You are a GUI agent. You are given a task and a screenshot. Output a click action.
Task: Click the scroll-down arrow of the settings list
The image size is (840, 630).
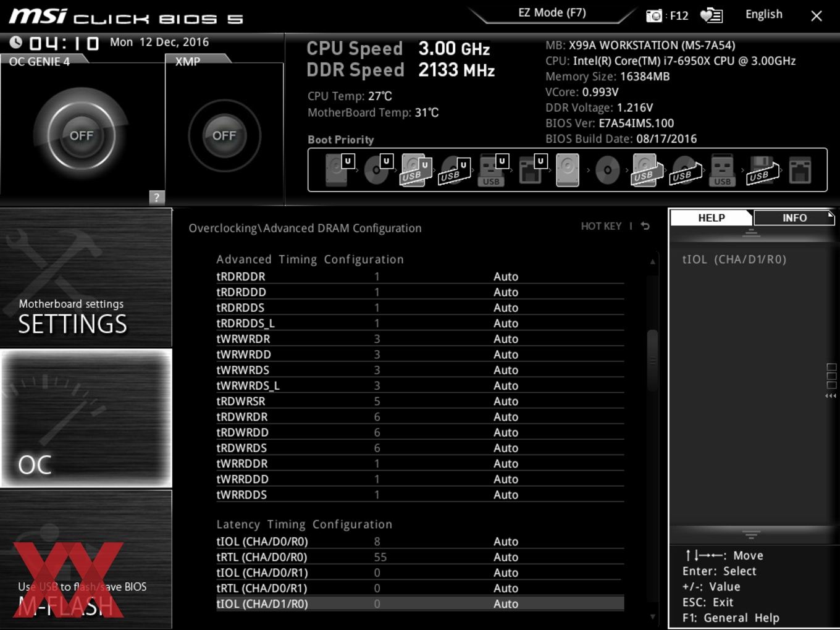pos(652,616)
